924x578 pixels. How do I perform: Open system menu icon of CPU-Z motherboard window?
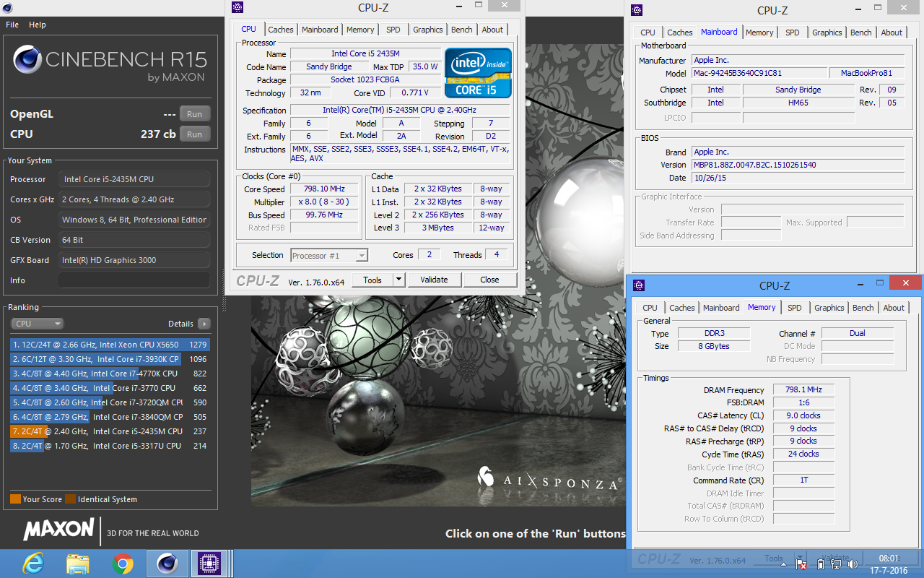[636, 10]
